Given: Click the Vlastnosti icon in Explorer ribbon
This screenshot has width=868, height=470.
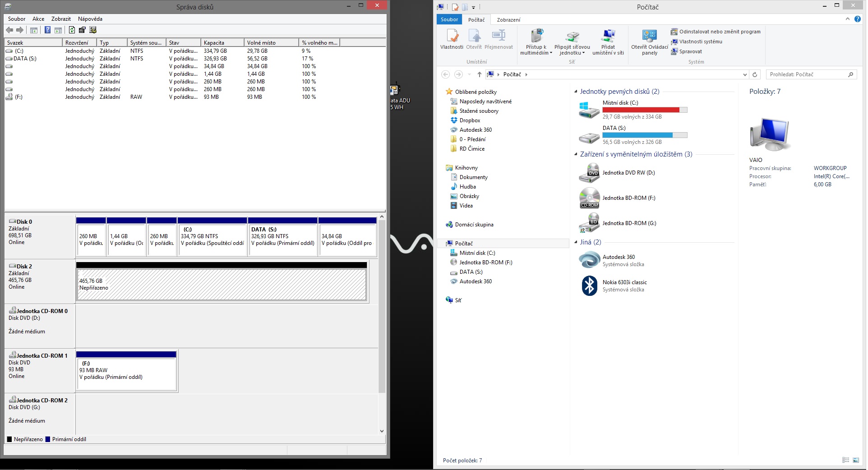Looking at the screenshot, I should tap(452, 39).
